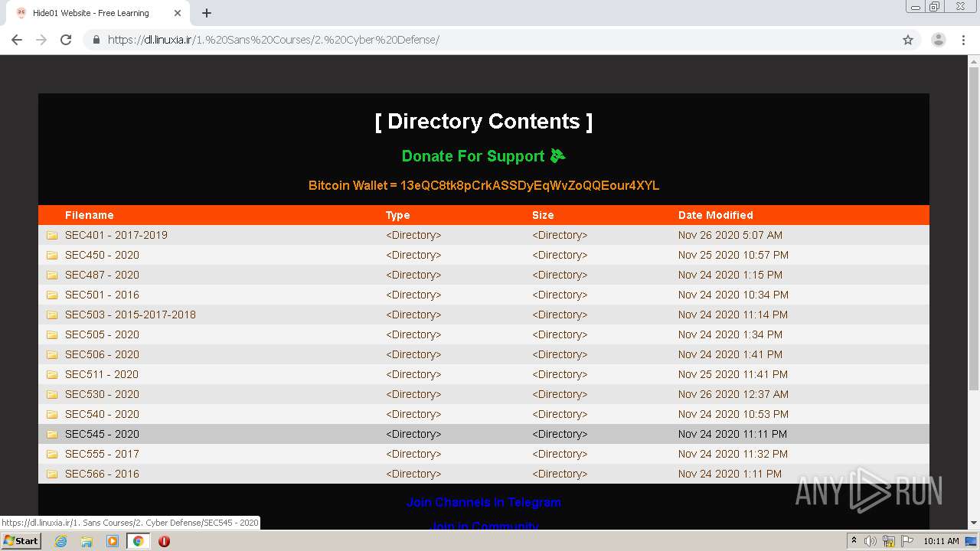Bookmark this page with the star icon
The width and height of the screenshot is (980, 551).
point(908,40)
